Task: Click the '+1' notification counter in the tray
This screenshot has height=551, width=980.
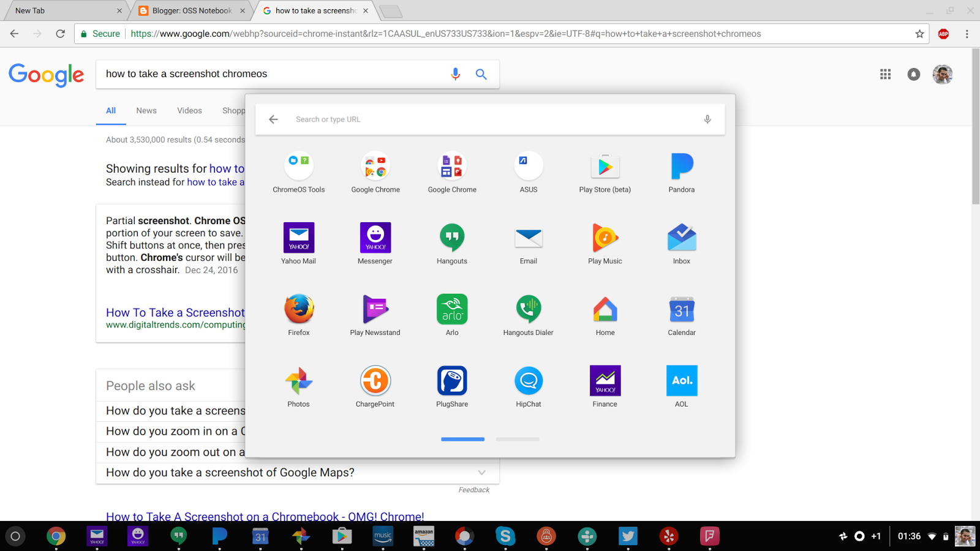Action: 876,536
